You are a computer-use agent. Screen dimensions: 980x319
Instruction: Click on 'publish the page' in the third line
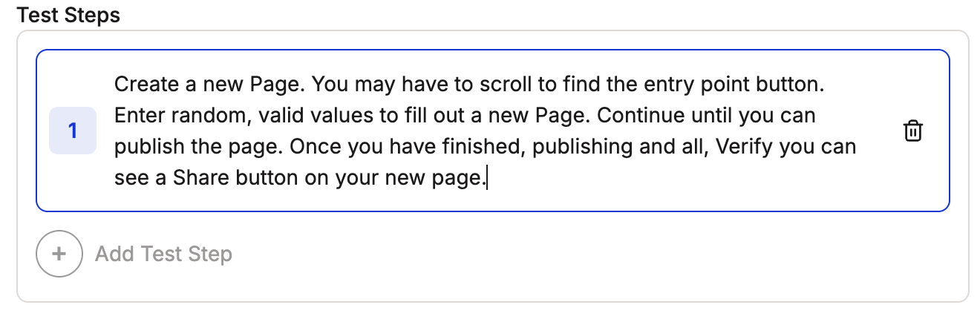click(x=199, y=147)
